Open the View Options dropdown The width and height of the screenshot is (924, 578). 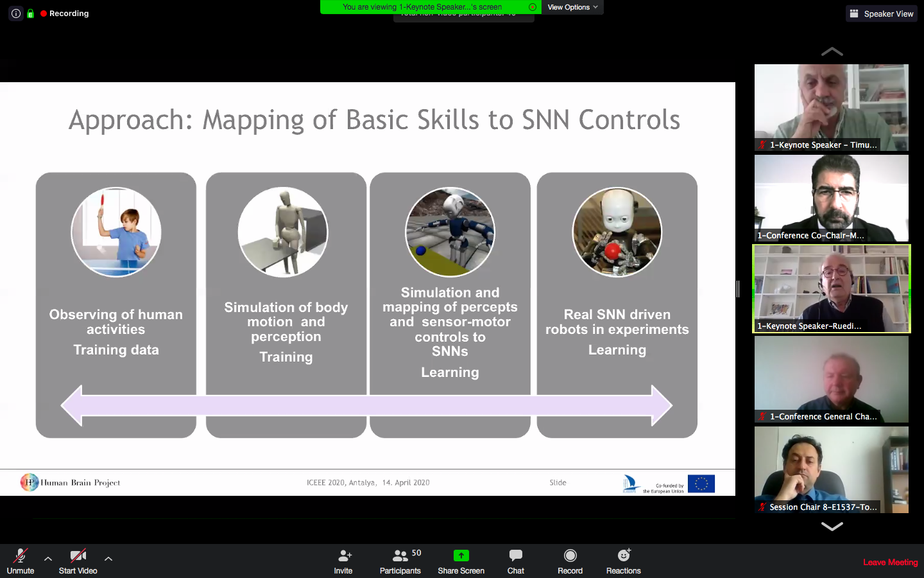pos(572,7)
